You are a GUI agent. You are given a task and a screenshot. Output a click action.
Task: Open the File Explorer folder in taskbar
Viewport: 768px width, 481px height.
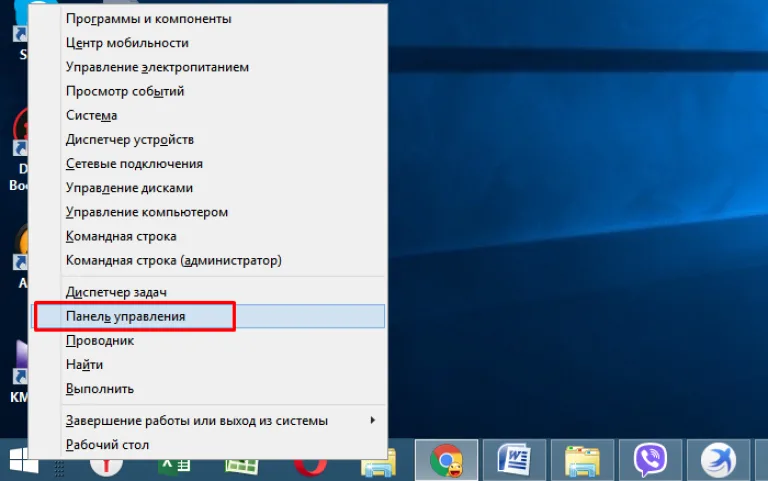click(582, 460)
